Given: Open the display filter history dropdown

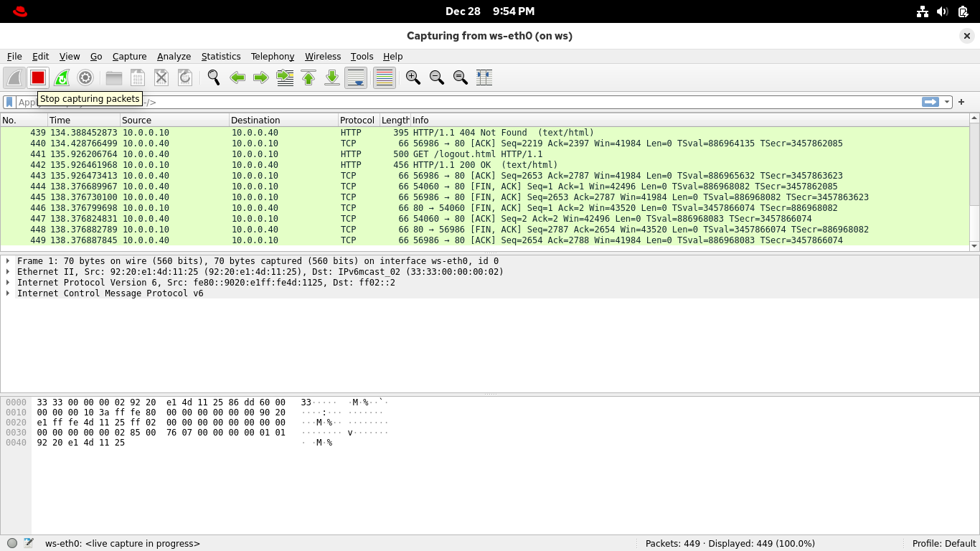Looking at the screenshot, I should tap(947, 102).
